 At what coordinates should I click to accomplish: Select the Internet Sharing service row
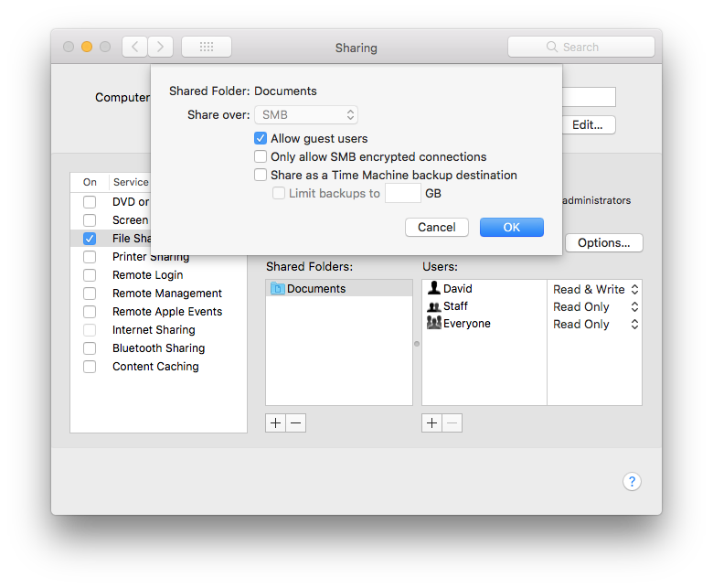(x=159, y=330)
